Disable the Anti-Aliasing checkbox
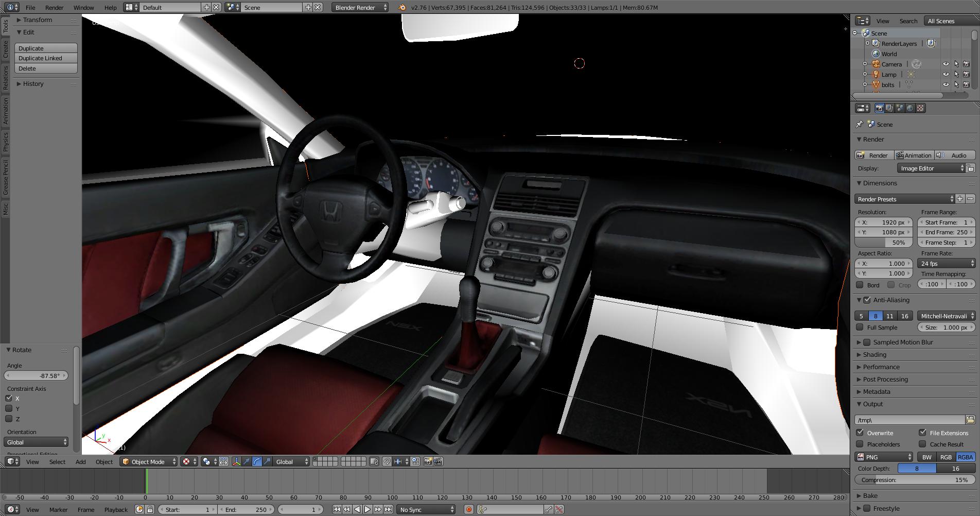Viewport: 980px width, 516px height. 867,300
